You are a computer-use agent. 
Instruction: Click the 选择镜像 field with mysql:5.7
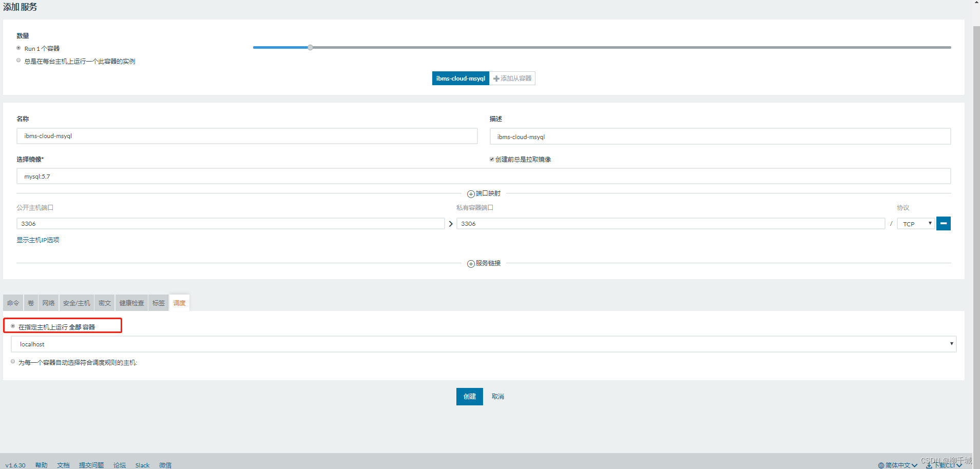pos(484,177)
